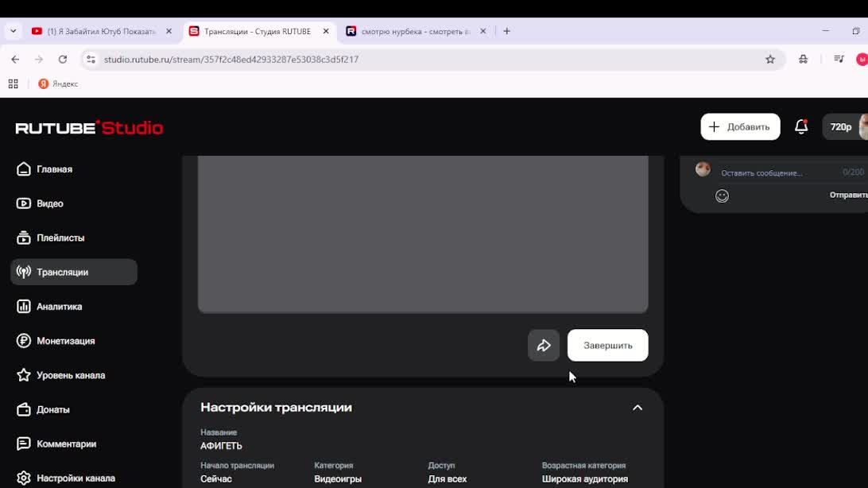Image resolution: width=868 pixels, height=488 pixels.
Task: Open a new browser tab
Action: (x=506, y=32)
